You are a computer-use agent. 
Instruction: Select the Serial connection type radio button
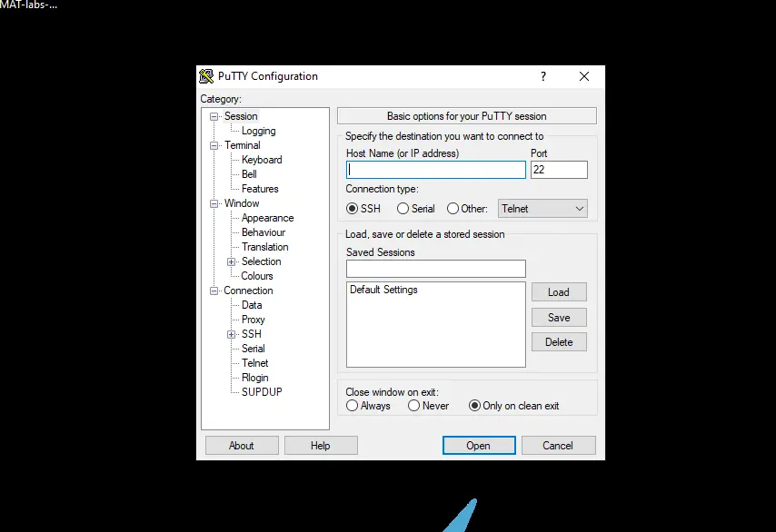403,209
